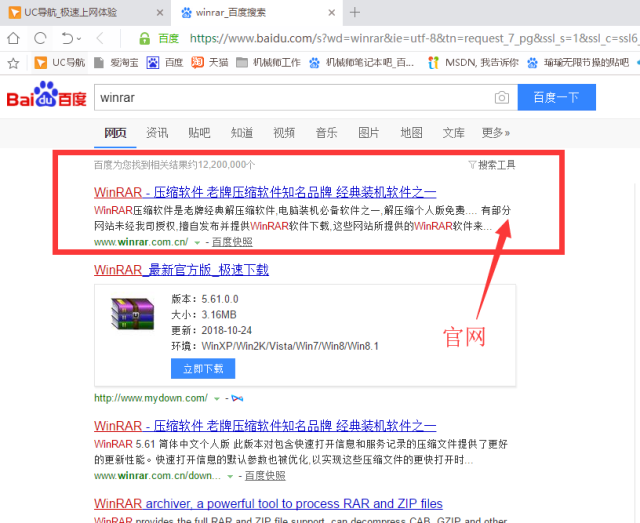Open MSDN, 我告诉你 bookmark
The height and width of the screenshot is (523, 640).
pyautogui.click(x=473, y=62)
